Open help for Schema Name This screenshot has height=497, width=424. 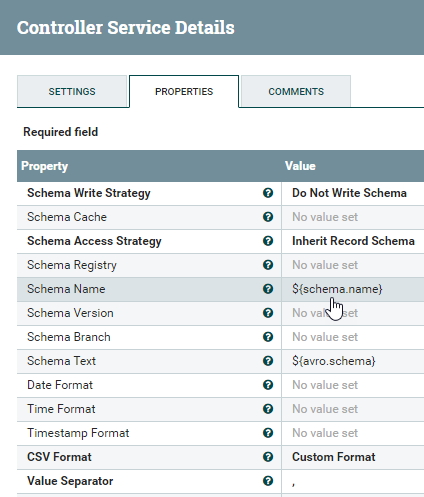pyautogui.click(x=268, y=289)
